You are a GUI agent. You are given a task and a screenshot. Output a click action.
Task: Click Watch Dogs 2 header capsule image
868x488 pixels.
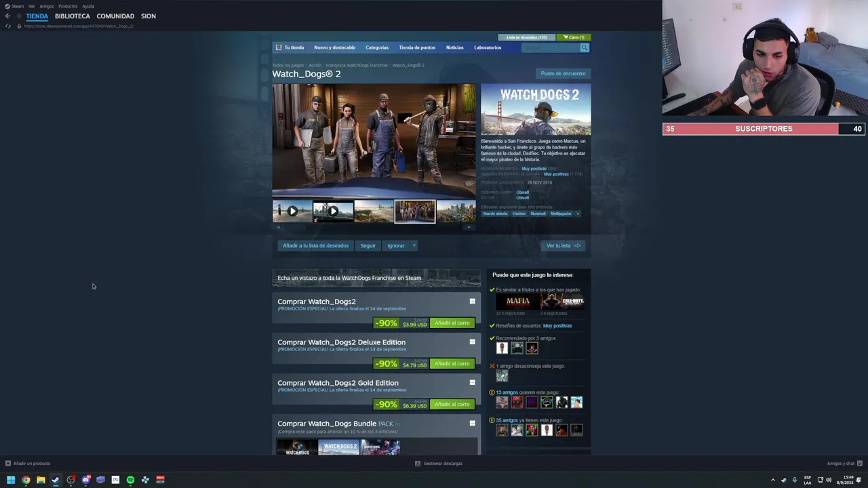536,110
